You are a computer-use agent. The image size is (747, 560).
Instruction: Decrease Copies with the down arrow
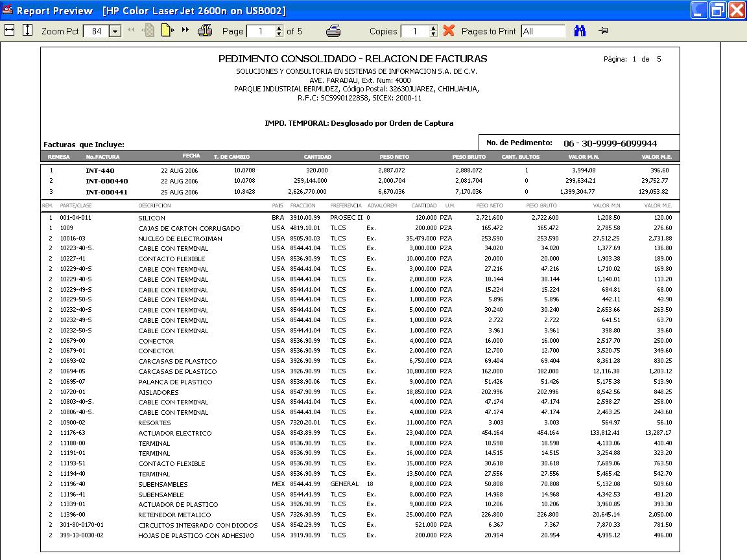(x=433, y=34)
